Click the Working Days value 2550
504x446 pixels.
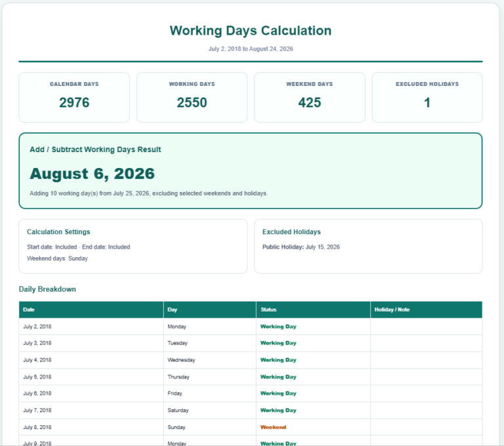[192, 102]
